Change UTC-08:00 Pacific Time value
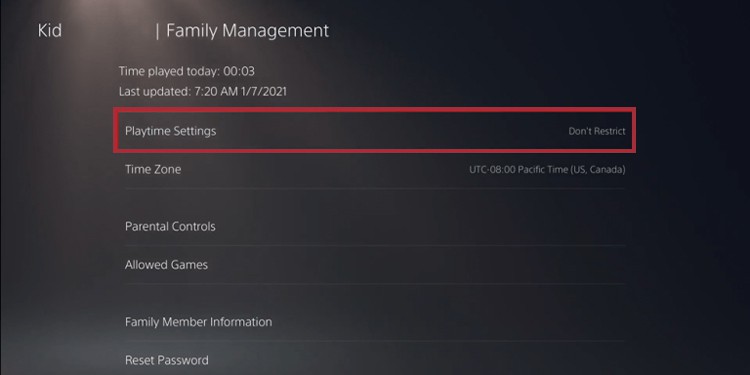Viewport: 750px width, 375px height. tap(547, 169)
